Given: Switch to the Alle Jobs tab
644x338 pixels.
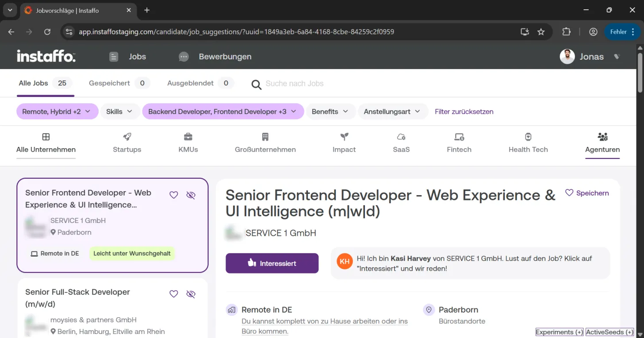Looking at the screenshot, I should point(45,83).
